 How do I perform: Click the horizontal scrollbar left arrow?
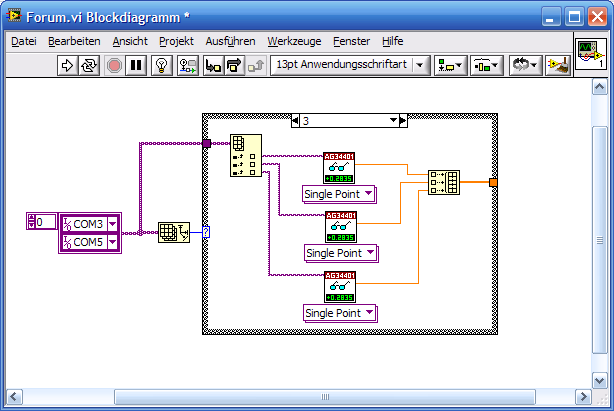pyautogui.click(x=14, y=397)
